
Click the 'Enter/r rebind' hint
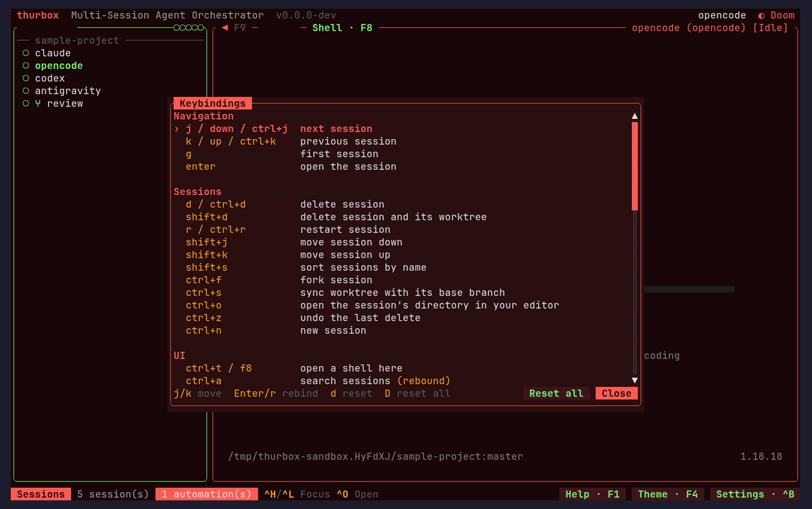[276, 394]
